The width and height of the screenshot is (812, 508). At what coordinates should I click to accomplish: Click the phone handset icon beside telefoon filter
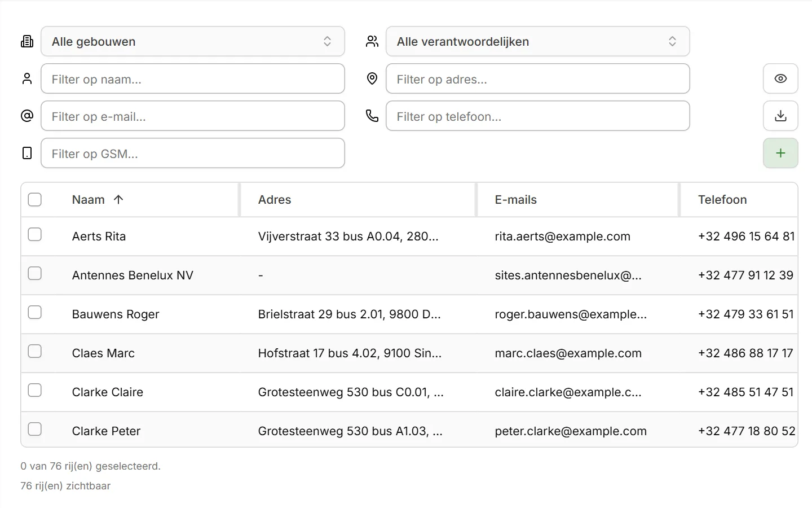coord(372,116)
